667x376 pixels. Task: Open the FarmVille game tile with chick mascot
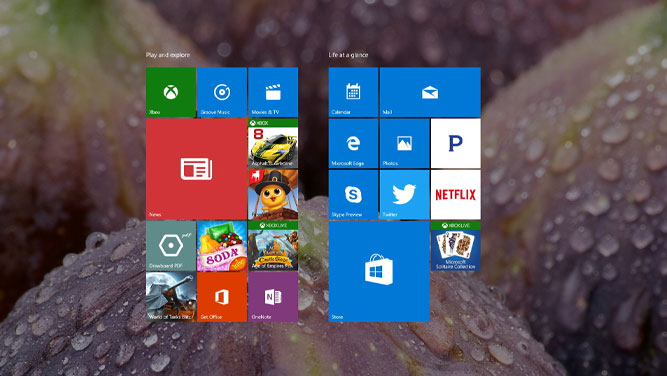pos(273,194)
